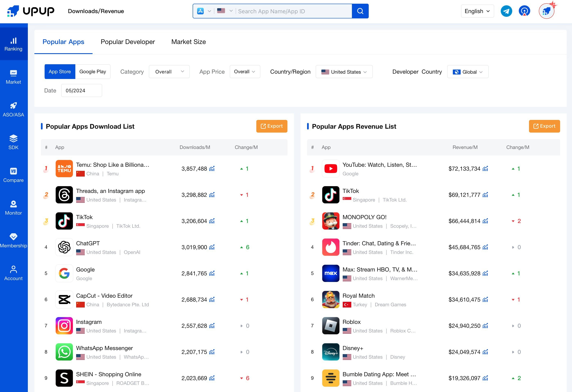Click the Dream Games developer text

point(390,305)
